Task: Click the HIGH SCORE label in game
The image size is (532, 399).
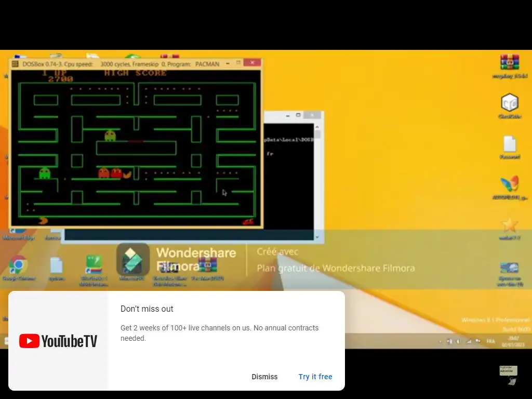Action: point(136,73)
